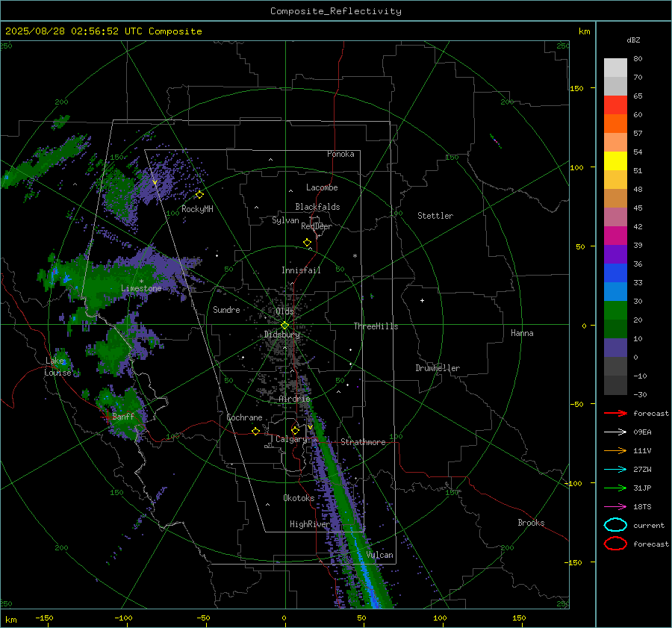Image resolution: width=672 pixels, height=628 pixels.
Task: Click the magenta 18TS arrow icon
Action: (615, 507)
